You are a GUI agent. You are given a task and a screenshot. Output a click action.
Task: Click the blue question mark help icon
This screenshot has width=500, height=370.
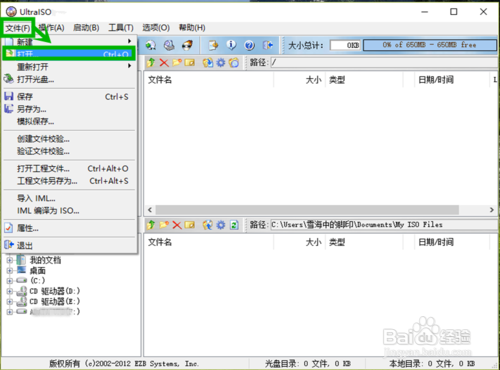tap(249, 45)
